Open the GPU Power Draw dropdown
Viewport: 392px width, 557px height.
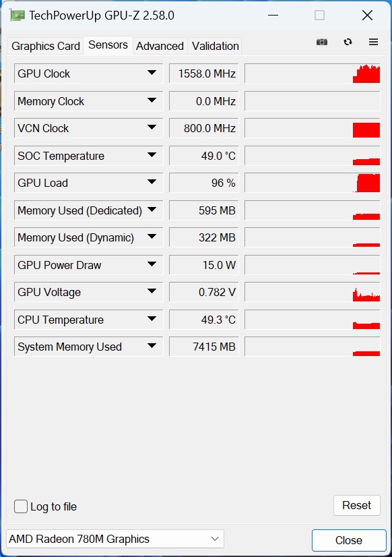click(152, 264)
